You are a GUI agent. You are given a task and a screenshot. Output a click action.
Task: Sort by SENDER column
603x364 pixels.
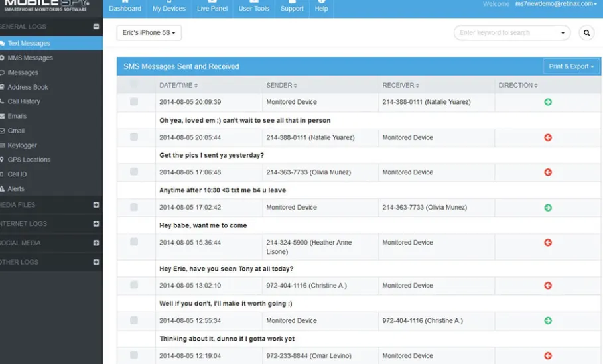281,86
